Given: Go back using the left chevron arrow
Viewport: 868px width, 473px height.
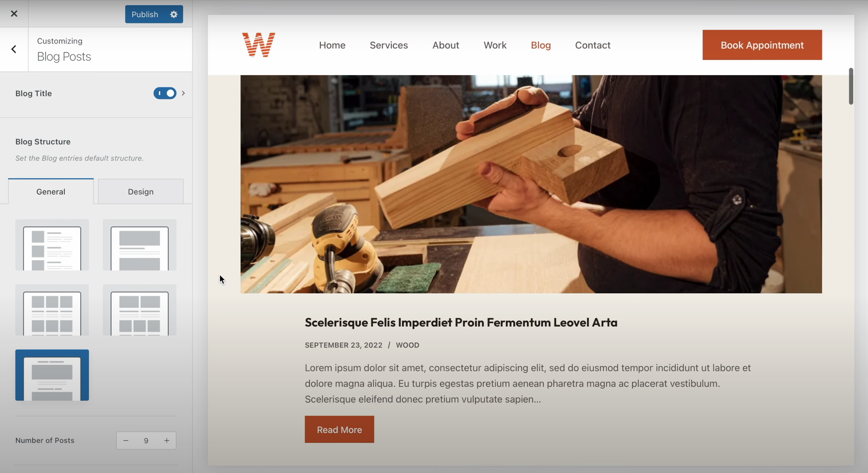Looking at the screenshot, I should coord(14,49).
